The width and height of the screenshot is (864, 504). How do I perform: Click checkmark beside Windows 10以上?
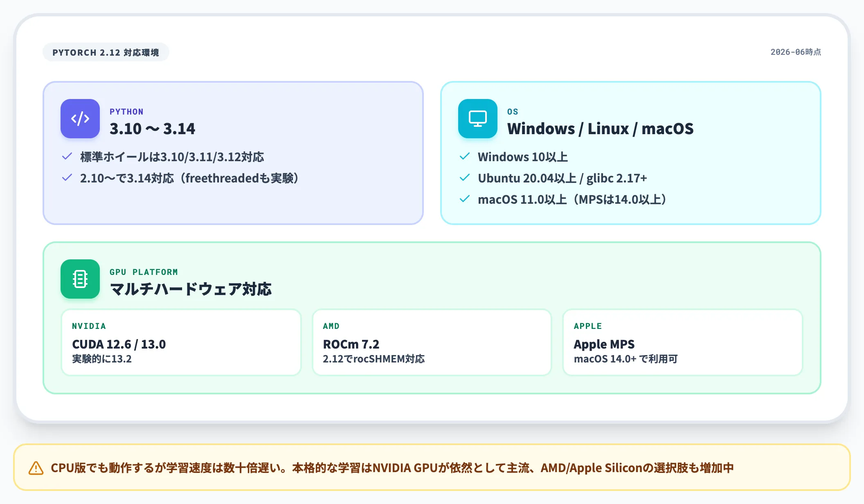tap(465, 156)
